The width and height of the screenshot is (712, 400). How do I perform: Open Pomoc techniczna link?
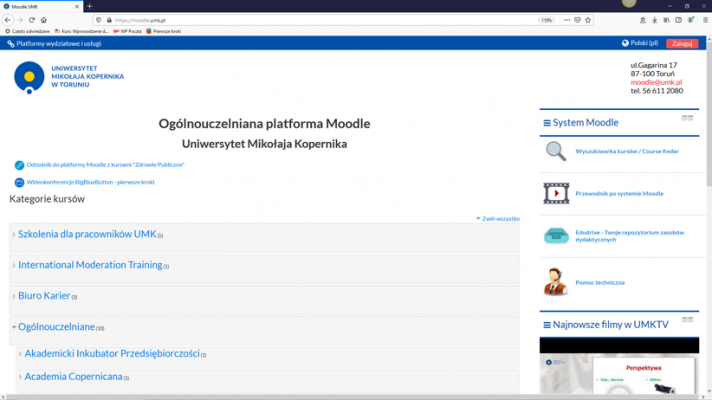(x=600, y=283)
